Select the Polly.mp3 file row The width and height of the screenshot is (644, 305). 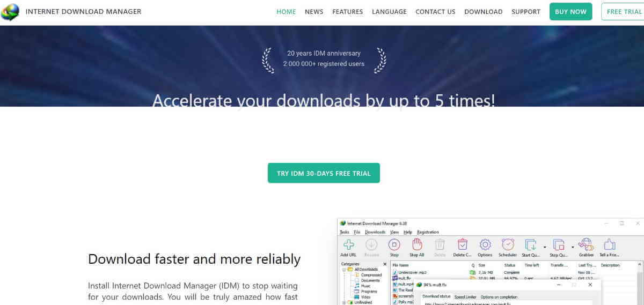404,302
